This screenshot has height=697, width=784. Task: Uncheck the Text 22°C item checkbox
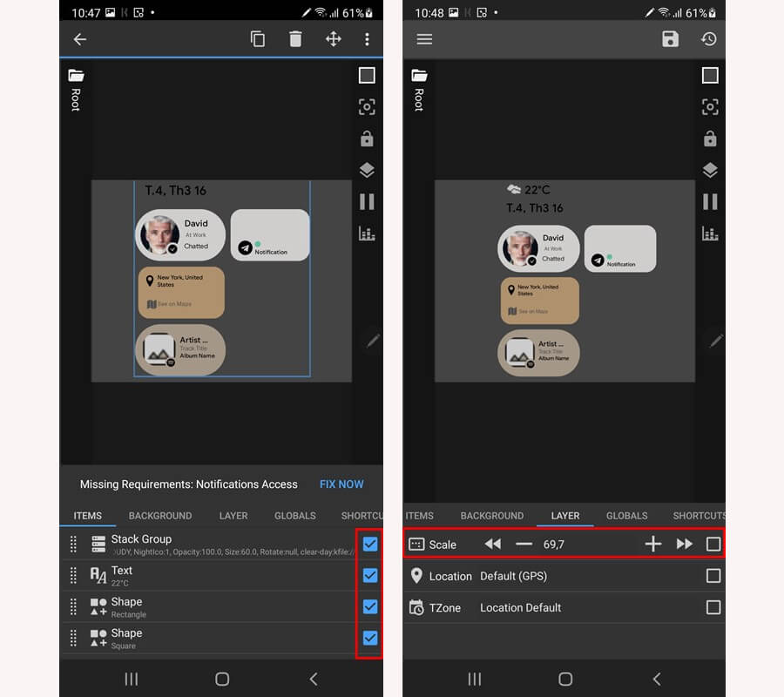click(370, 576)
